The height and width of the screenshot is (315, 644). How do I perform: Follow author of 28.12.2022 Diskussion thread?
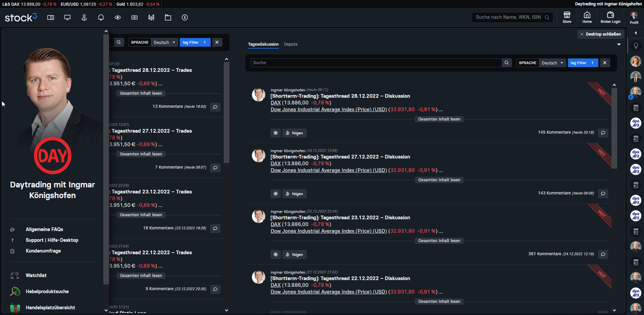[294, 133]
